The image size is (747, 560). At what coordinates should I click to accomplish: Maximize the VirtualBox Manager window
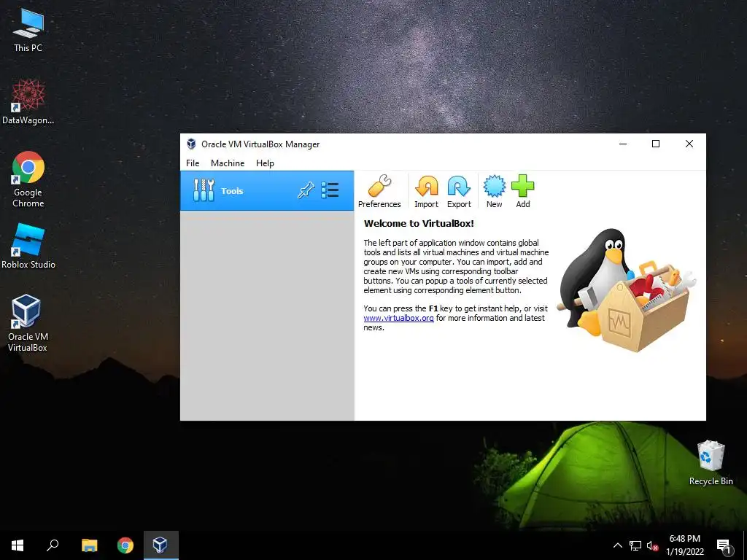click(656, 144)
